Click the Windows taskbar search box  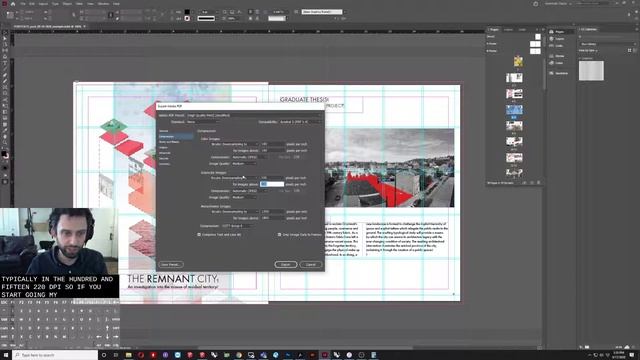tap(55, 355)
